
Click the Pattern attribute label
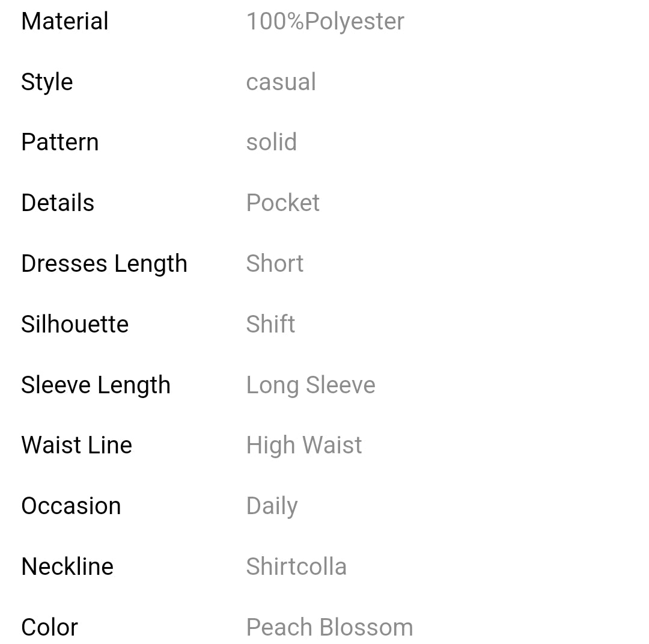pyautogui.click(x=60, y=143)
